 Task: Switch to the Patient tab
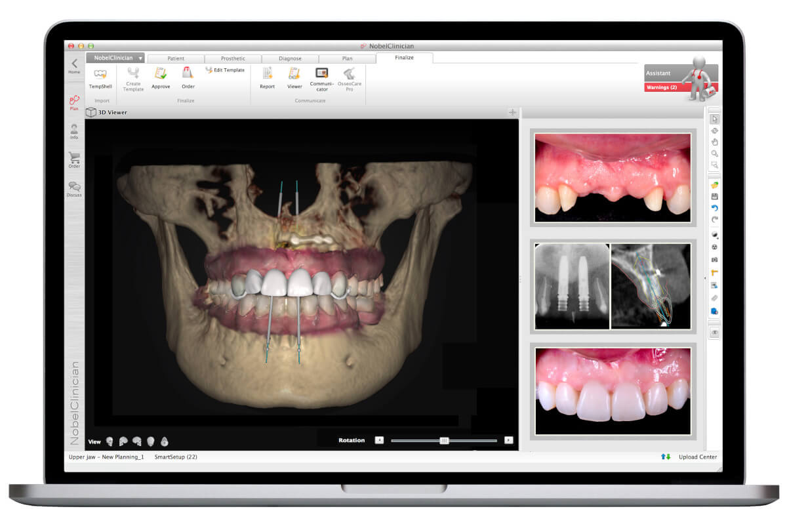point(176,58)
